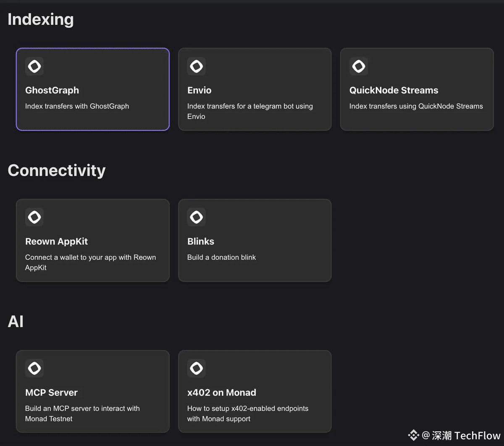Open the MCP Server title link
This screenshot has height=446, width=504.
click(51, 392)
